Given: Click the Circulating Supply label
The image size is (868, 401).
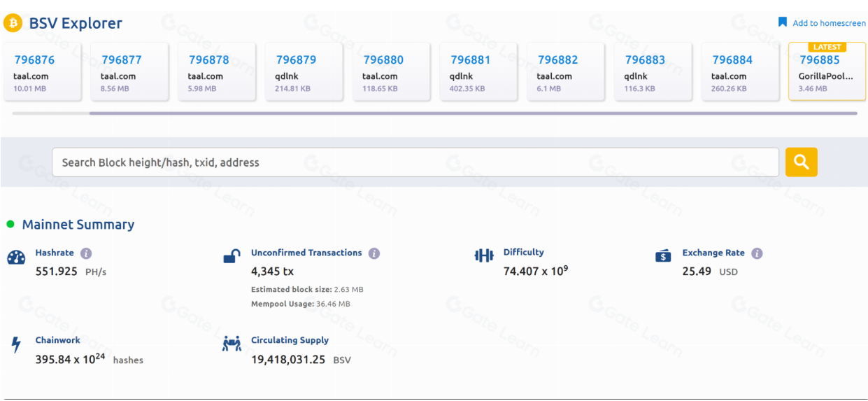Looking at the screenshot, I should tap(290, 340).
